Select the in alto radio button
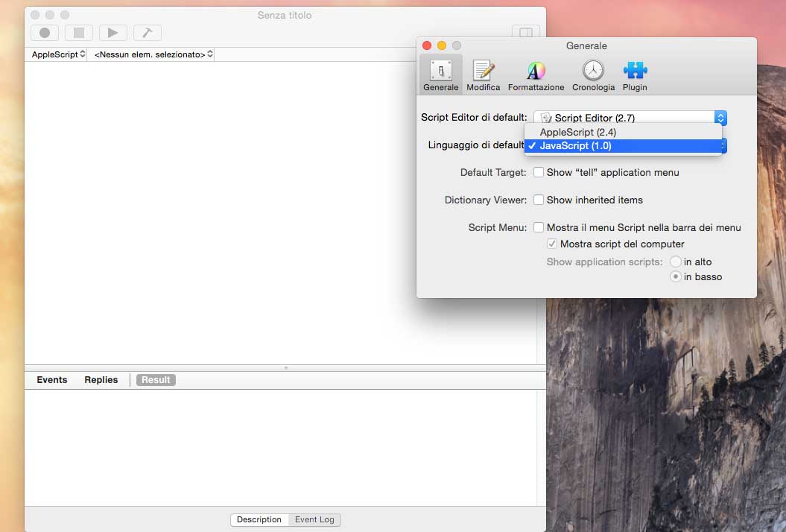The width and height of the screenshot is (786, 532). 676,262
